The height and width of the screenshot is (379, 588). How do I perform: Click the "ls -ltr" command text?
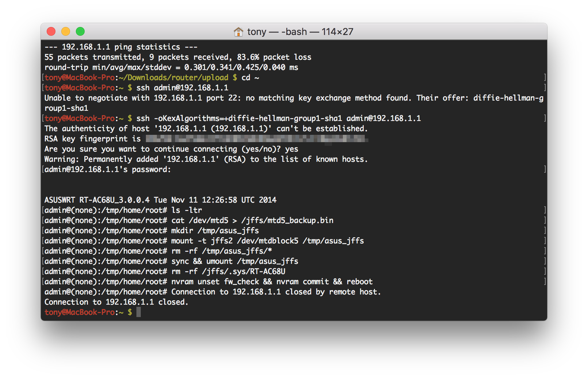(186, 210)
